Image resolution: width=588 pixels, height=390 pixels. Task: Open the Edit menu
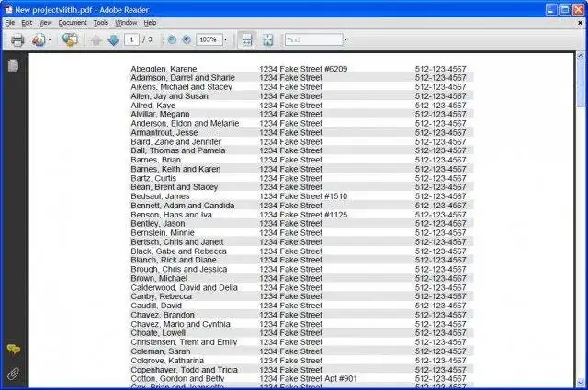[27, 23]
